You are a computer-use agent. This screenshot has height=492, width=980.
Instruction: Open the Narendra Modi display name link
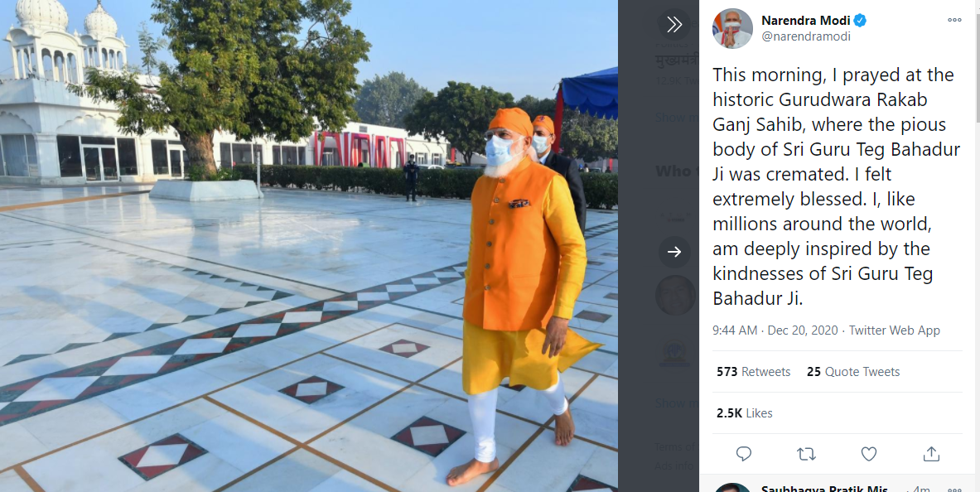point(806,21)
